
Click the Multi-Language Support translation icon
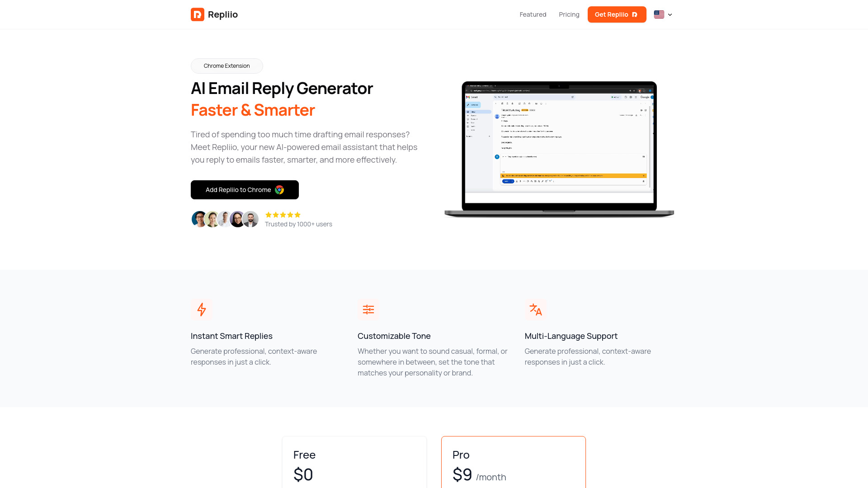535,309
